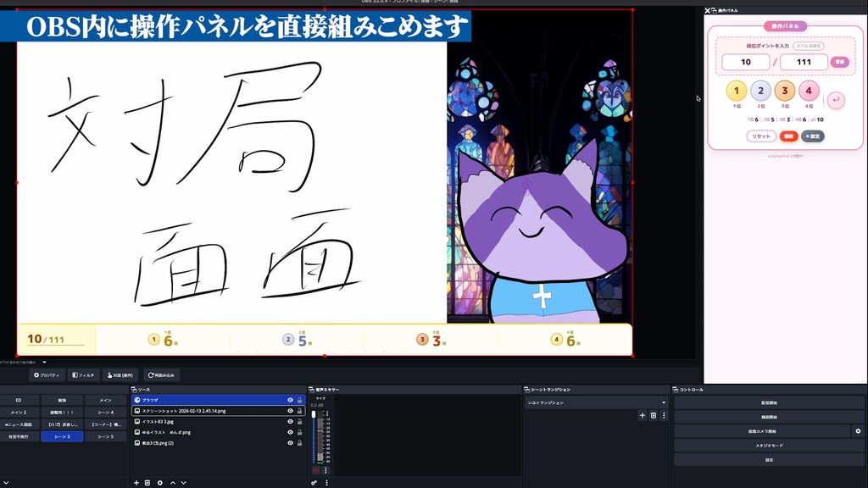
Task: Click the points input field showing 10
Action: click(x=746, y=61)
